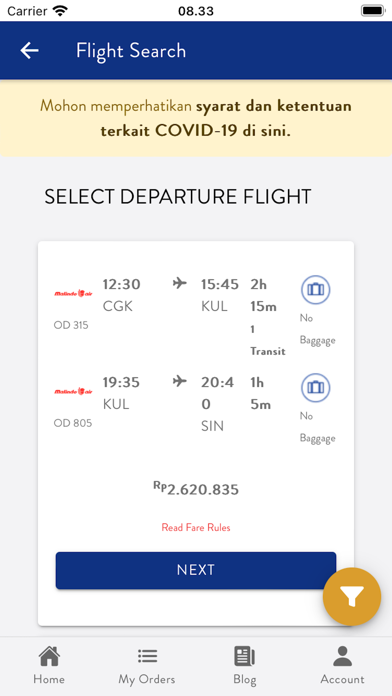Open the My Orders tab

(x=147, y=665)
